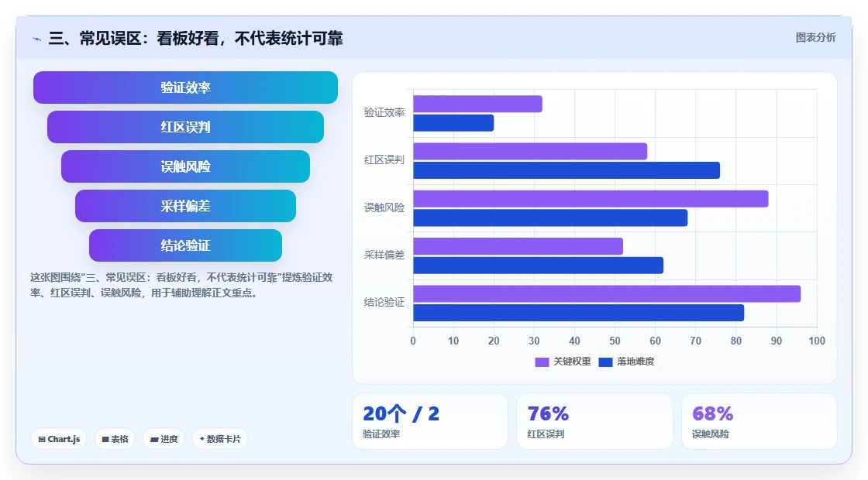Click the x-axis tick label 100
This screenshot has width=868, height=480.
pyautogui.click(x=817, y=341)
